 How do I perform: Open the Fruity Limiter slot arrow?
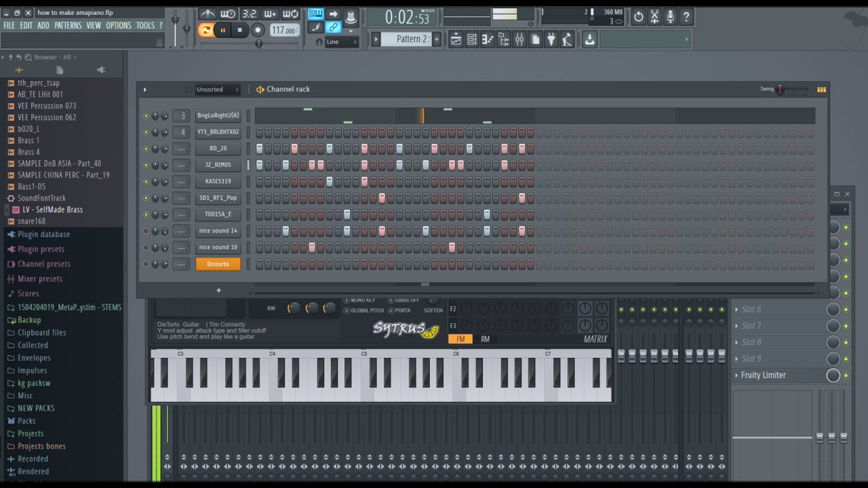(x=737, y=375)
